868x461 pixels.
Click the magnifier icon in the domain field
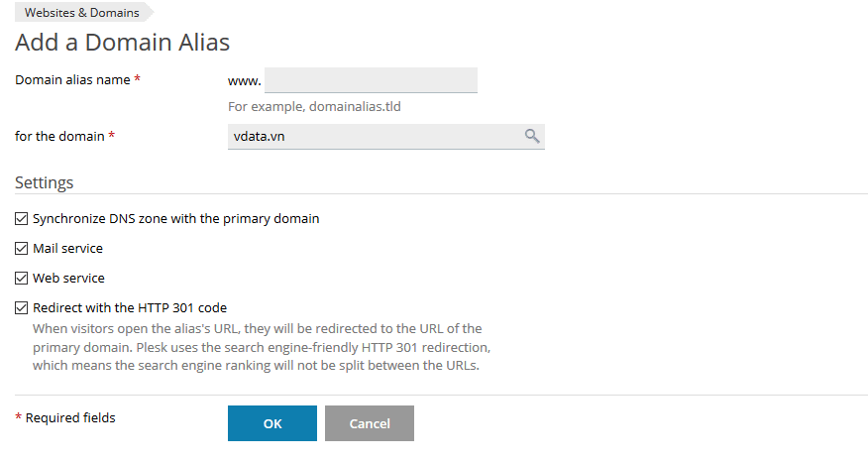(x=532, y=137)
